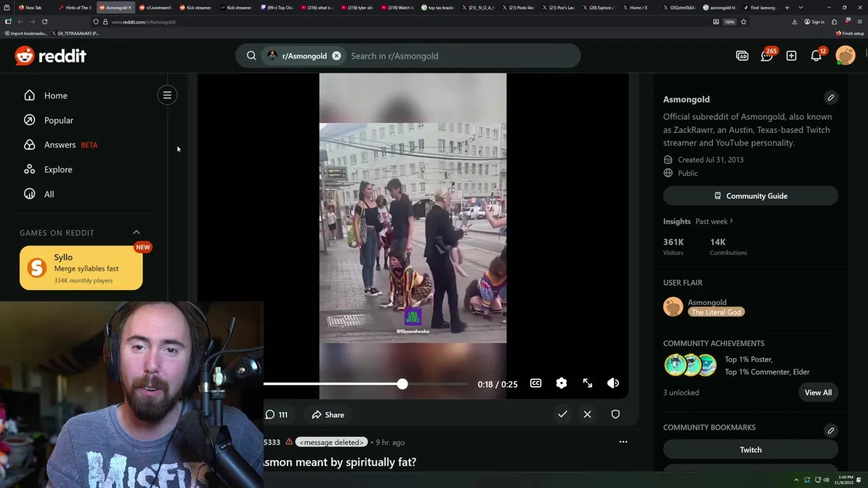868x488 pixels.
Task: Open a new browser tab with plus
Action: click(787, 7)
